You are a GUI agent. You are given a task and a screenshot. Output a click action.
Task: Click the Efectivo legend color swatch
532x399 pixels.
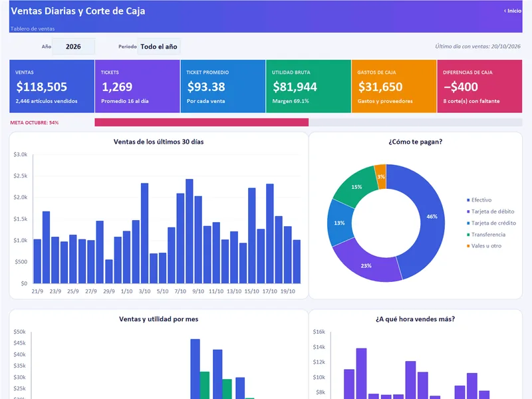pos(468,200)
